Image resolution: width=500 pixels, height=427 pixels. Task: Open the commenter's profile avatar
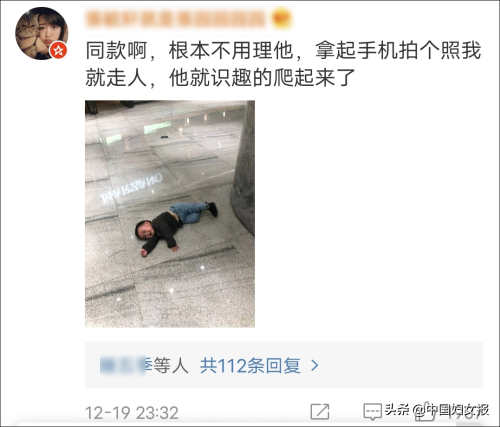[42, 33]
